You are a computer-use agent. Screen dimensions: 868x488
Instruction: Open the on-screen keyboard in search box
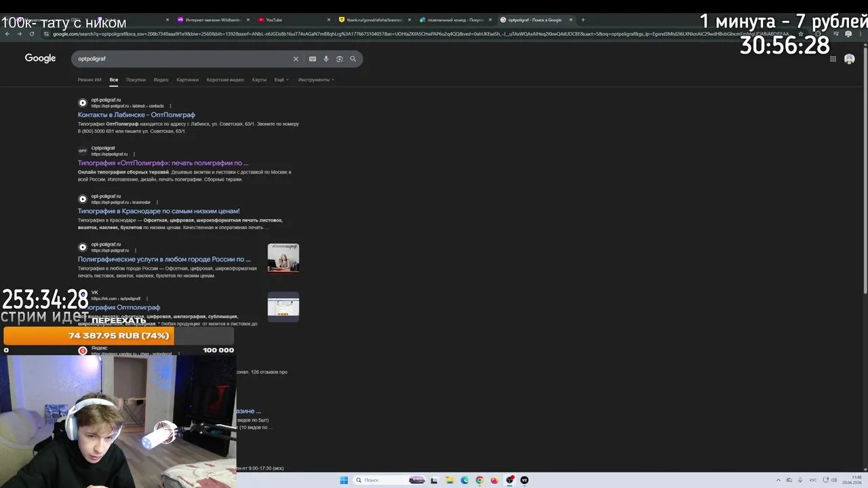313,59
